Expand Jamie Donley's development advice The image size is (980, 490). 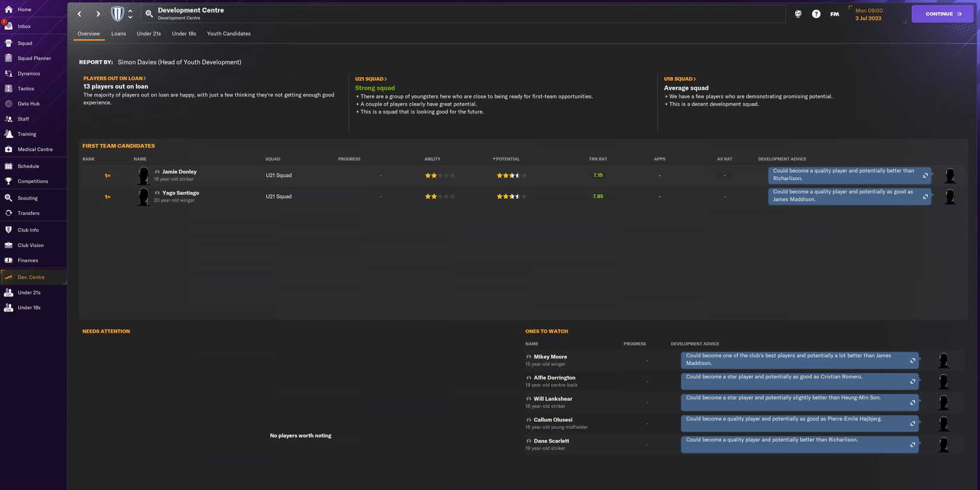pyautogui.click(x=925, y=175)
